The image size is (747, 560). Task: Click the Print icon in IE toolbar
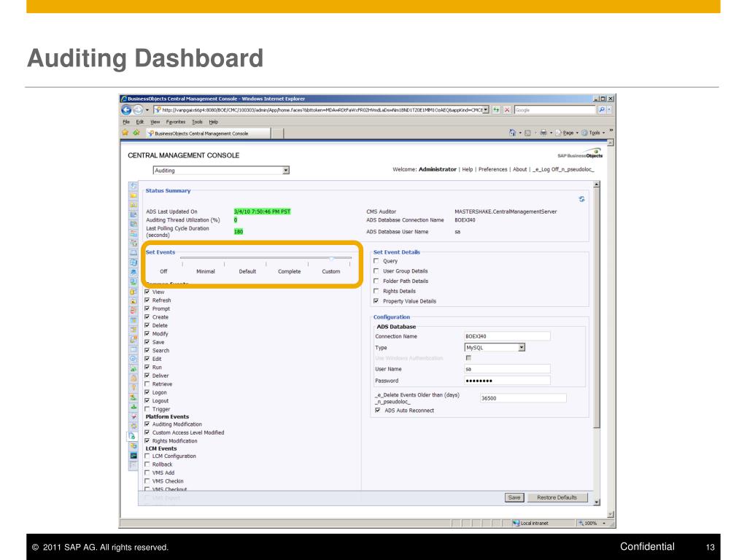click(x=543, y=133)
